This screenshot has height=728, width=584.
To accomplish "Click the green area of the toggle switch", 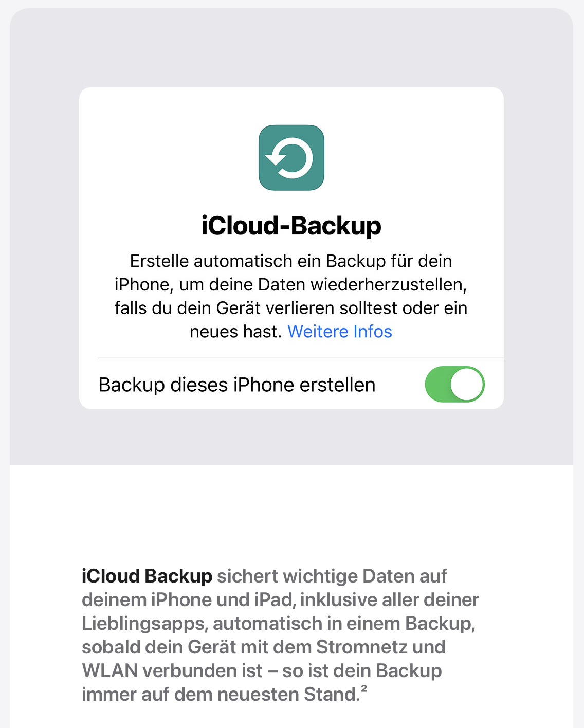I will pyautogui.click(x=437, y=385).
